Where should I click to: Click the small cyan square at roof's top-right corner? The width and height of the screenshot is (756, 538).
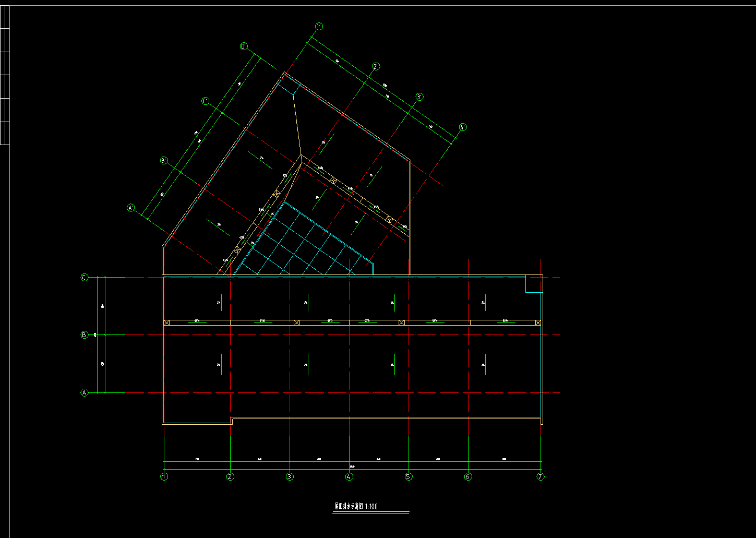(x=534, y=284)
